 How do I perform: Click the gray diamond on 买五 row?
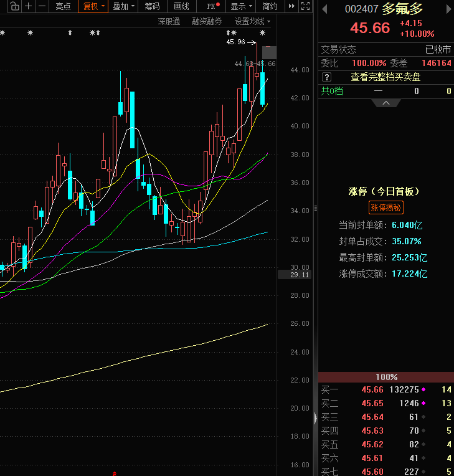coord(423,444)
